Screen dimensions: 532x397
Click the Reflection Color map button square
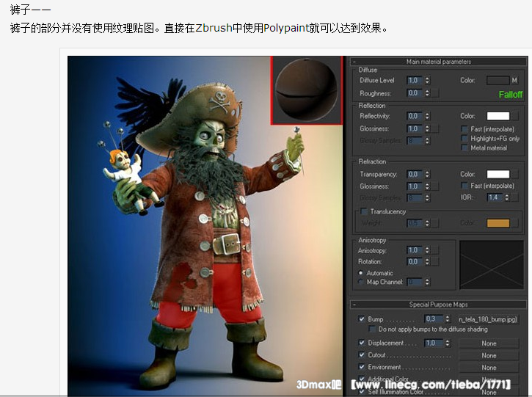pos(514,116)
